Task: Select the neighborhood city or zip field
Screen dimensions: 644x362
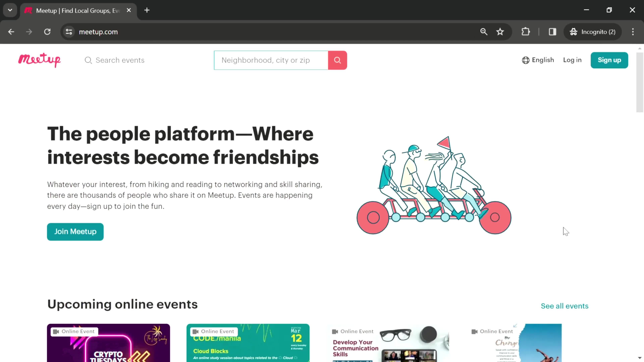Action: click(x=271, y=60)
